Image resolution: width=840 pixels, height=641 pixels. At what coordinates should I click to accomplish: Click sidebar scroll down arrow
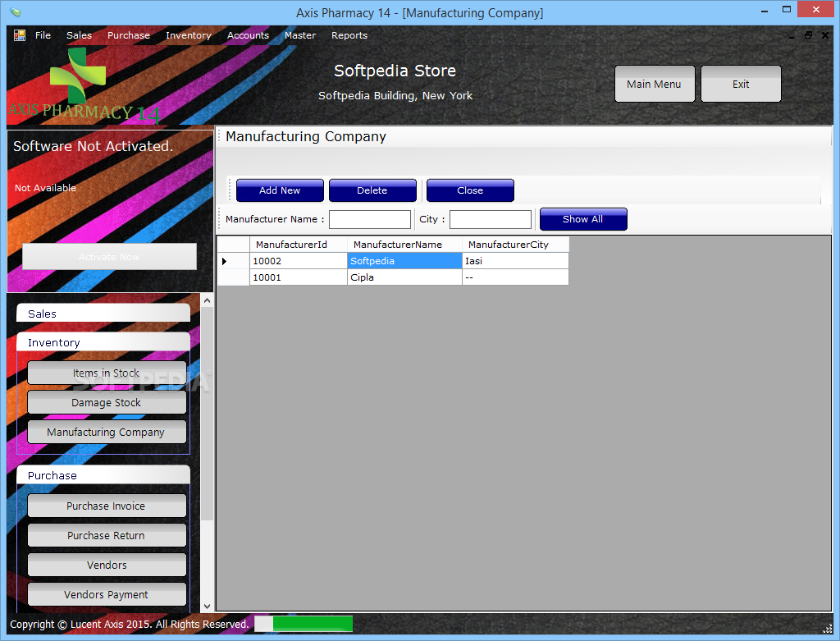pos(207,607)
